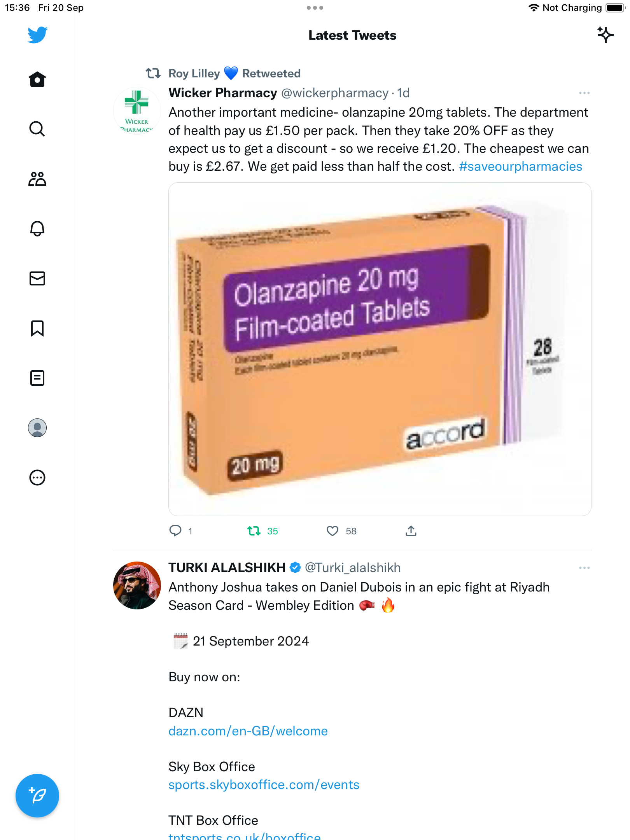Open Communities people icon in sidebar

coord(37,179)
